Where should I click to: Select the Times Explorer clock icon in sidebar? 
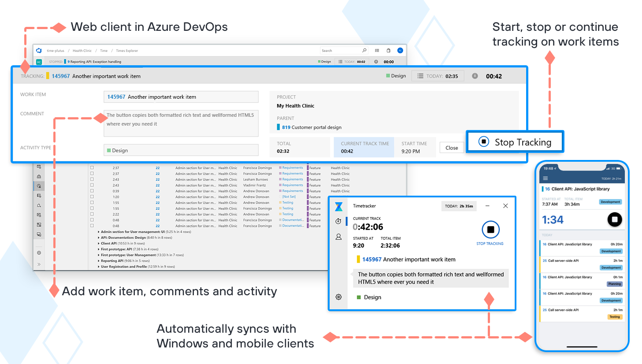39,186
